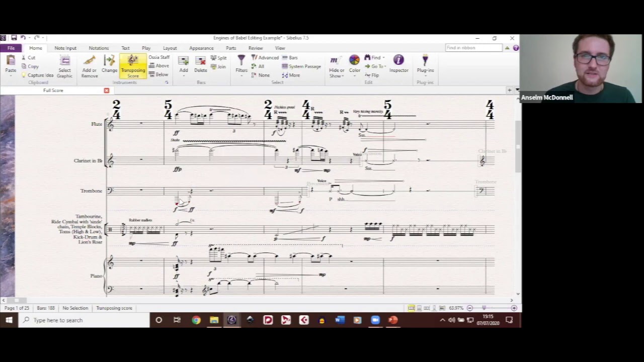Click the Paste clipboard icon
The image size is (644, 362).
[10, 61]
